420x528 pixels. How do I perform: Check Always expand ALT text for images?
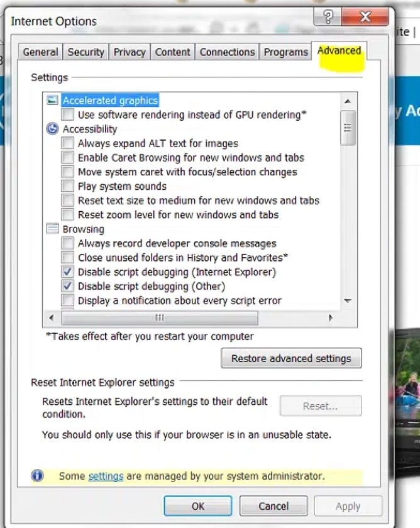(67, 143)
